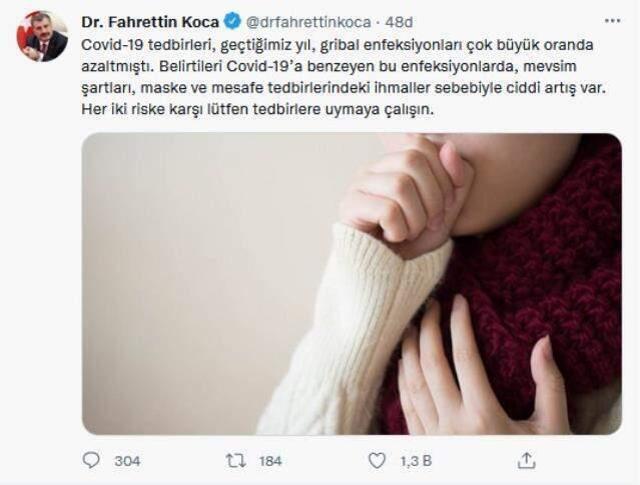The image size is (640, 485).
Task: Click the 184 retweets count
Action: (270, 461)
